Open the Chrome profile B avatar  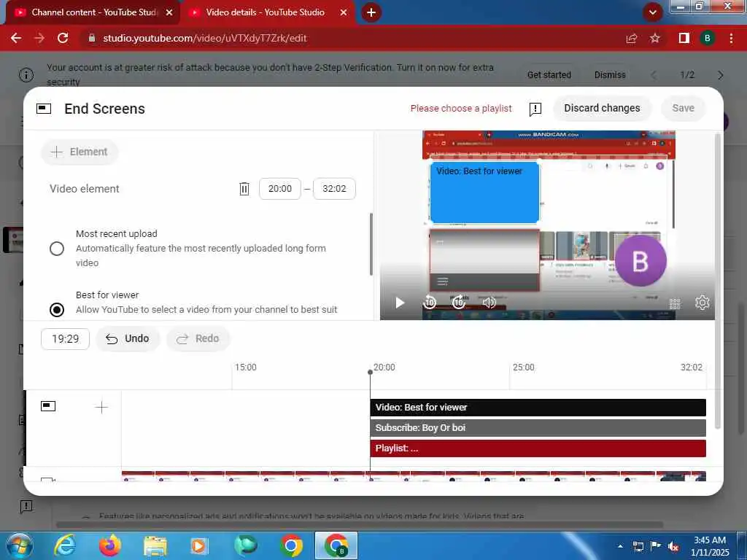pyautogui.click(x=708, y=38)
